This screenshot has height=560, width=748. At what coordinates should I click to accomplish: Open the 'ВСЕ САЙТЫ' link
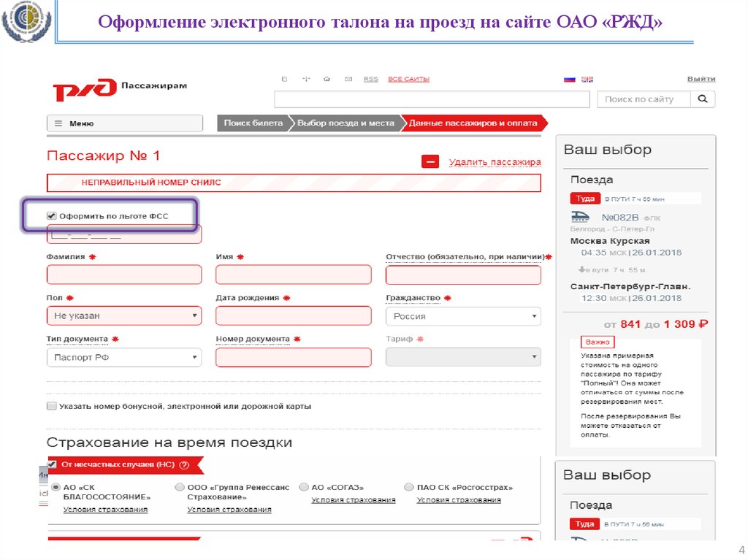pos(409,79)
